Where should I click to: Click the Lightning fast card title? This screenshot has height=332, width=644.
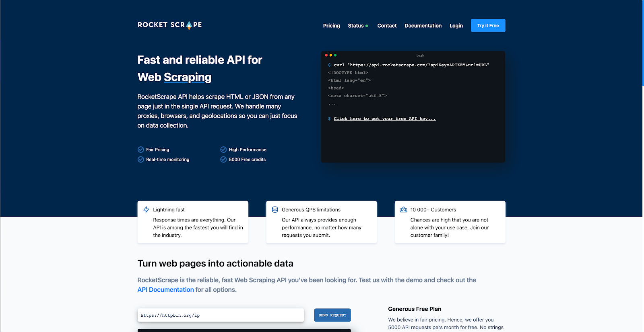coord(169,210)
